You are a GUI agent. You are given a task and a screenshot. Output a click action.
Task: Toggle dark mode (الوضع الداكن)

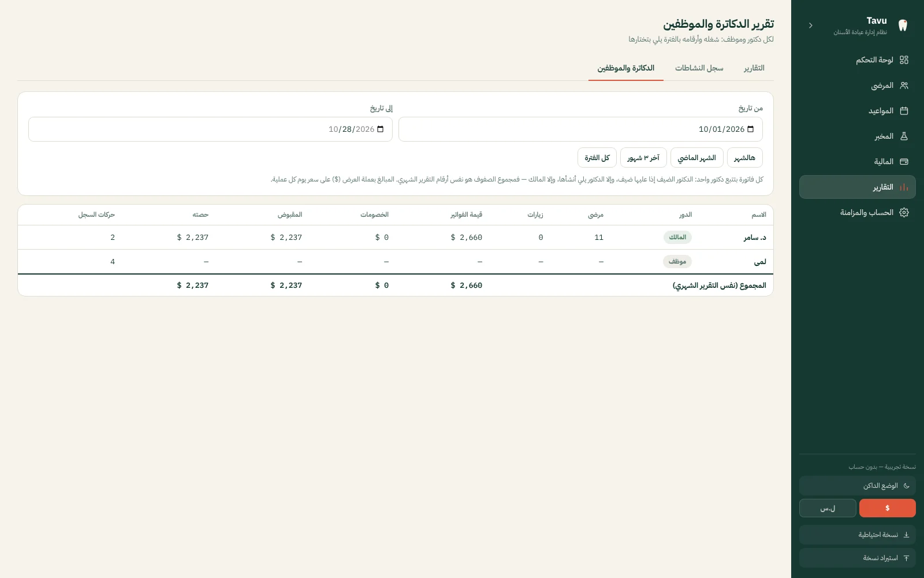coord(858,486)
